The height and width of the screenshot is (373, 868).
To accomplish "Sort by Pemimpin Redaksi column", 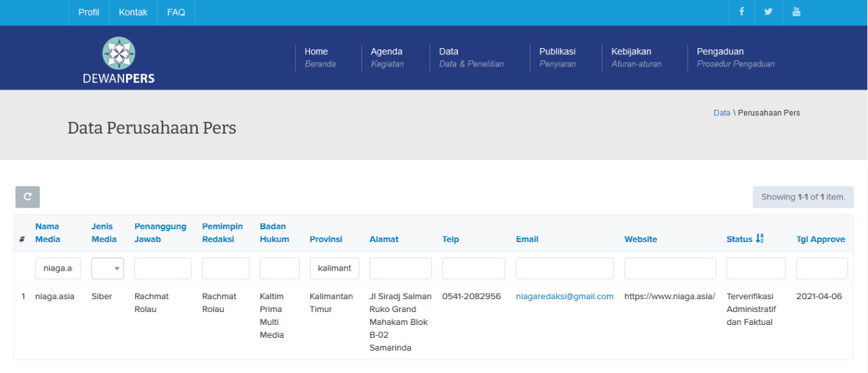I will [222, 233].
